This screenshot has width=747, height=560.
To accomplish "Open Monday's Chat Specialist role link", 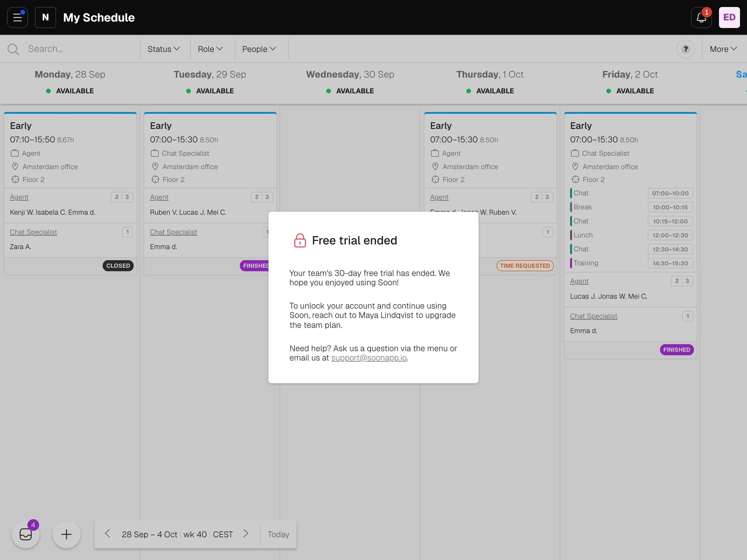I will coord(34,232).
